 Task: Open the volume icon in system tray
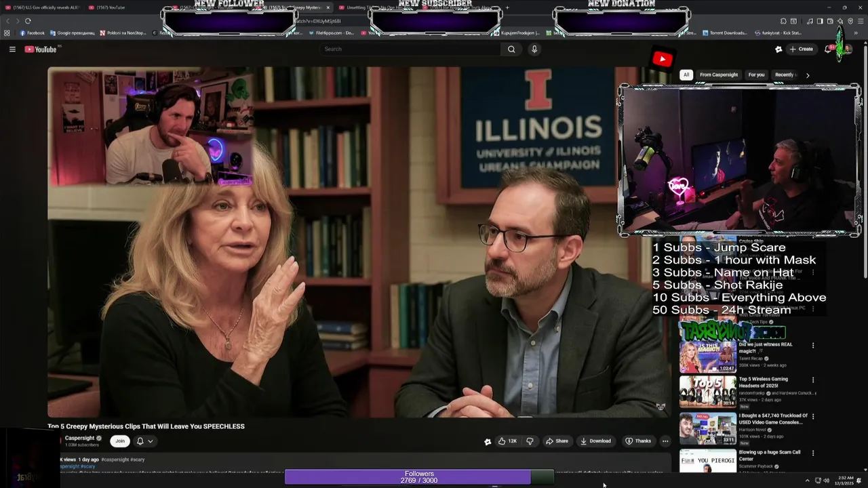coord(826,481)
